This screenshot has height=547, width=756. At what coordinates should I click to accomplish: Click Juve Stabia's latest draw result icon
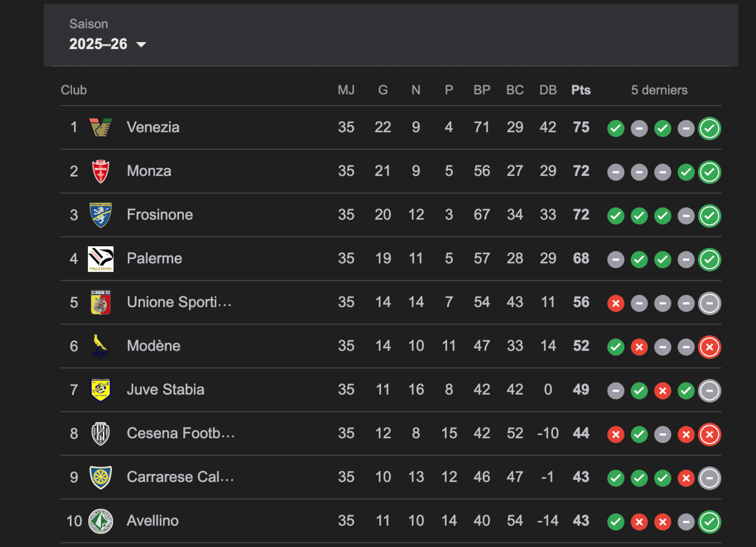tap(710, 391)
